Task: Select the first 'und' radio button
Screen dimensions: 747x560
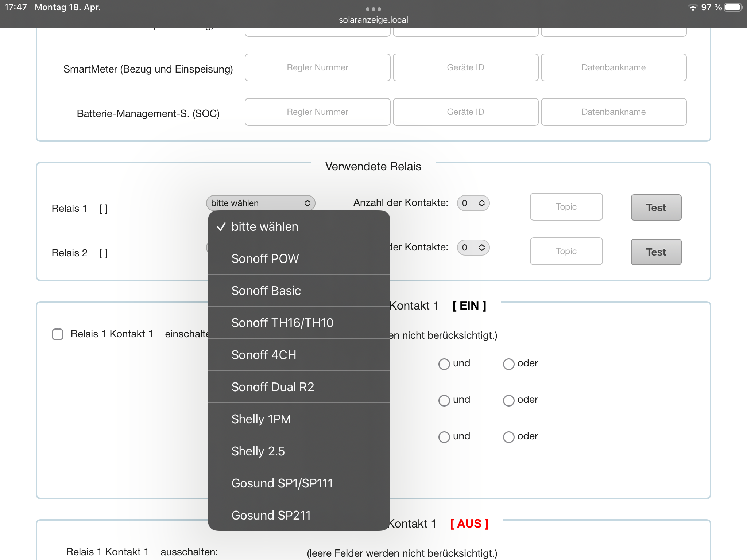Action: click(444, 364)
